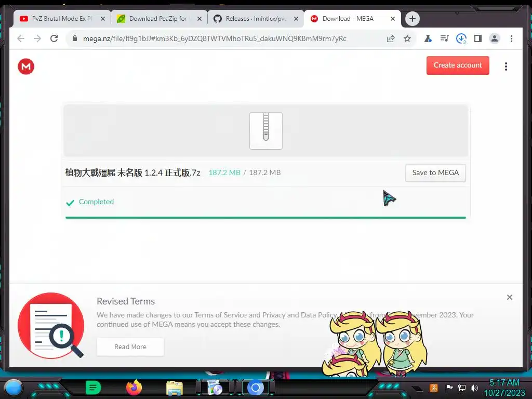Focus the mega.nz address bar

point(215,38)
